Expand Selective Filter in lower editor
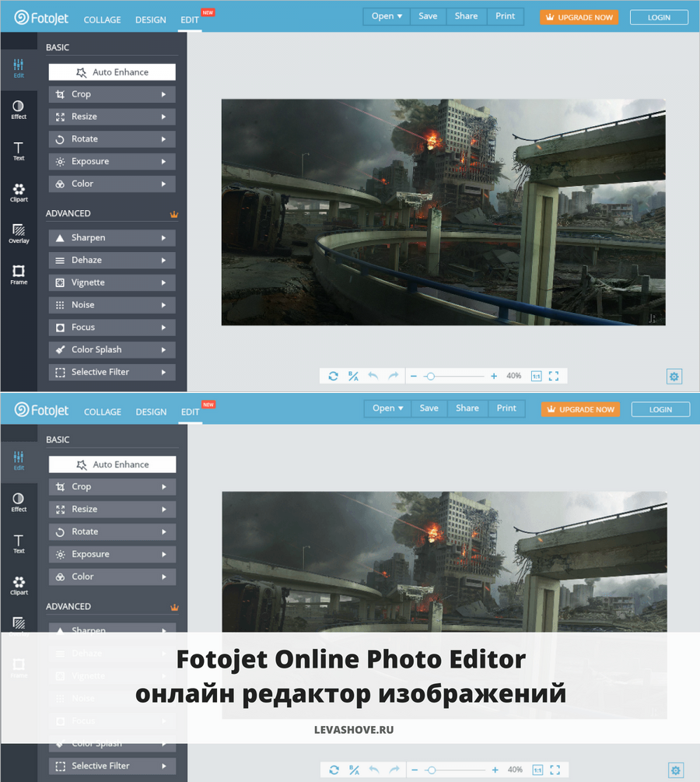 pos(113,766)
